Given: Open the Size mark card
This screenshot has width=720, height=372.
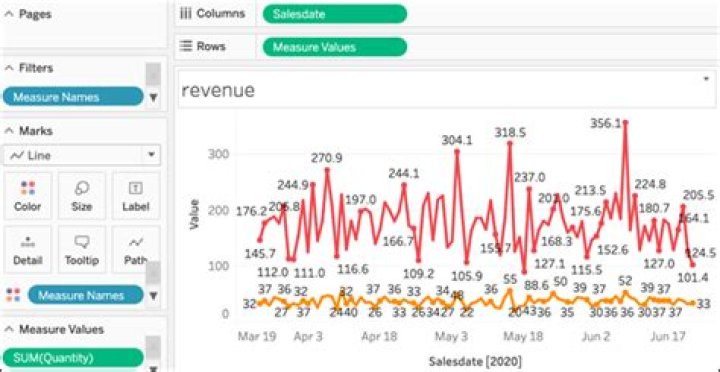Looking at the screenshot, I should coord(82,196).
